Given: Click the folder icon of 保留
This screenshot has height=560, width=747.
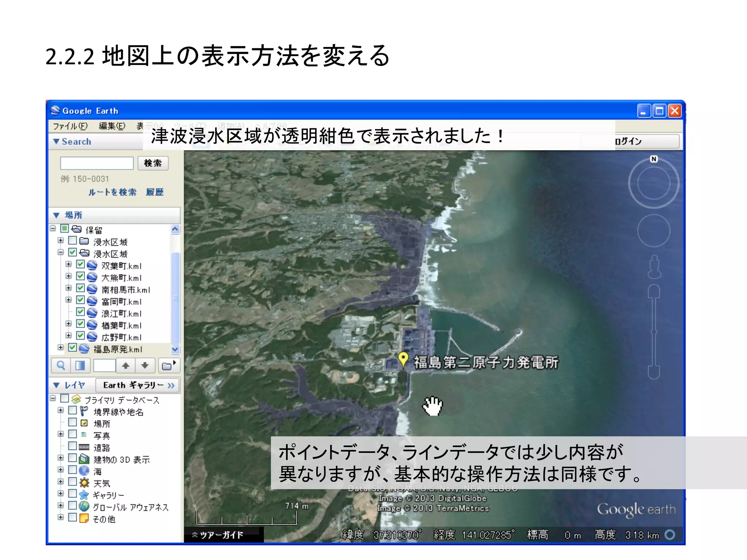Looking at the screenshot, I should (x=77, y=229).
